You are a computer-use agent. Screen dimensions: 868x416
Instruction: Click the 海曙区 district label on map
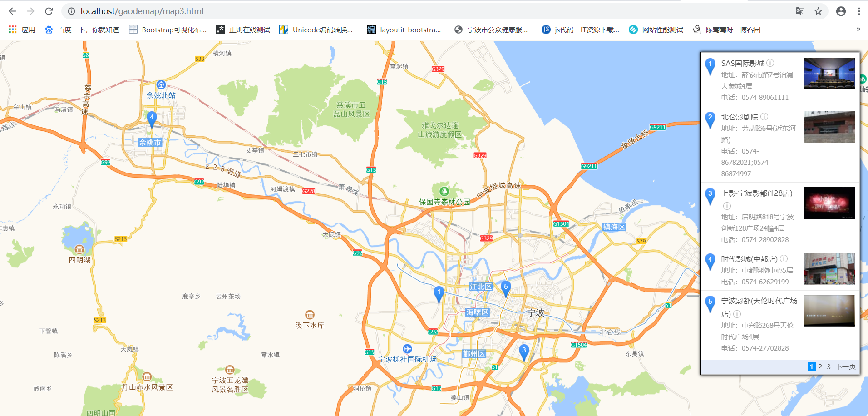coord(478,312)
